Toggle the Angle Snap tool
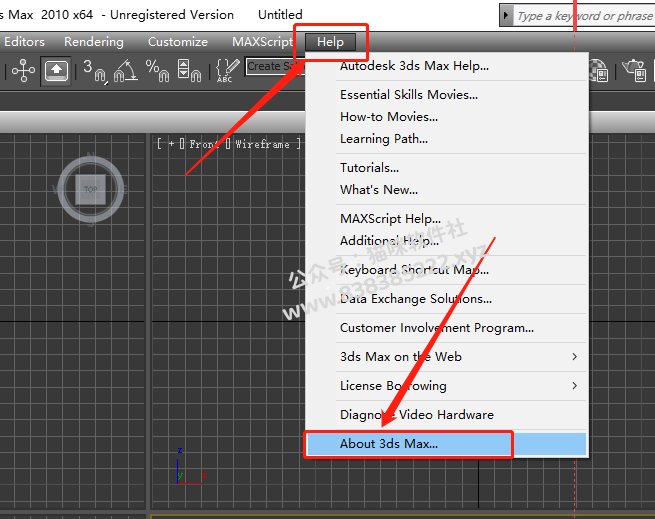The width and height of the screenshot is (655, 519). [x=125, y=71]
